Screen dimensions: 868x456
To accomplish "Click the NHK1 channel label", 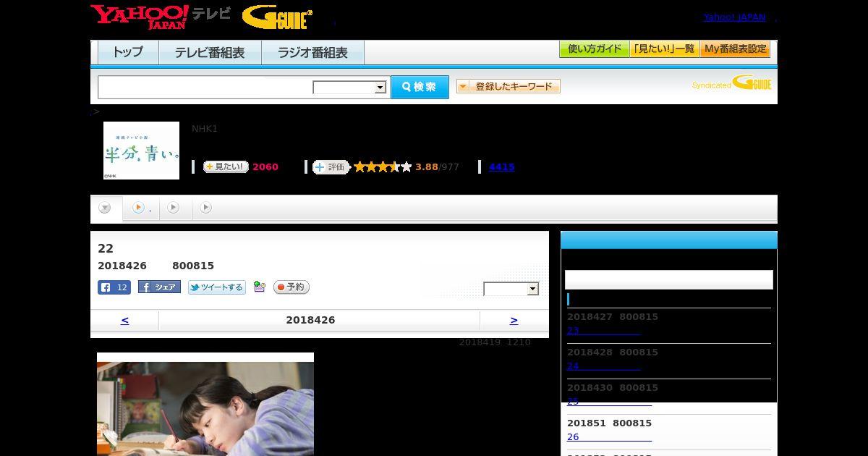I will 205,129.
